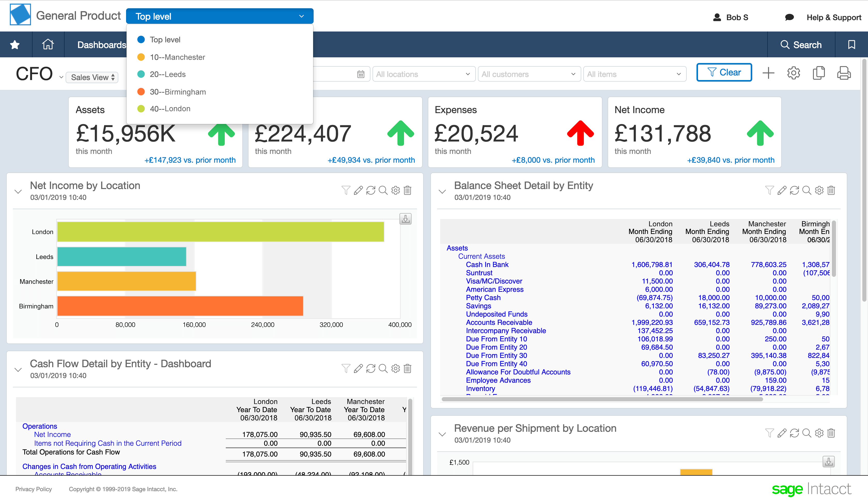Click the orange Birmingham bar in chart
Image resolution: width=868 pixels, height=502 pixels.
click(180, 306)
